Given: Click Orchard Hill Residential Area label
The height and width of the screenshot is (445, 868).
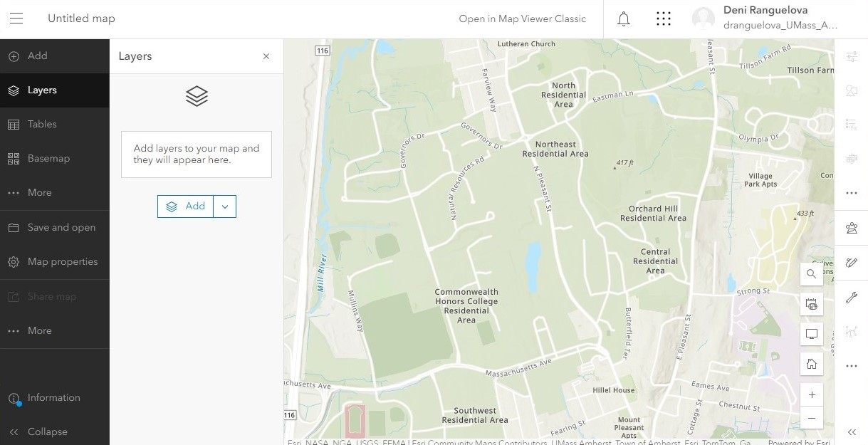Looking at the screenshot, I should pos(653,214).
